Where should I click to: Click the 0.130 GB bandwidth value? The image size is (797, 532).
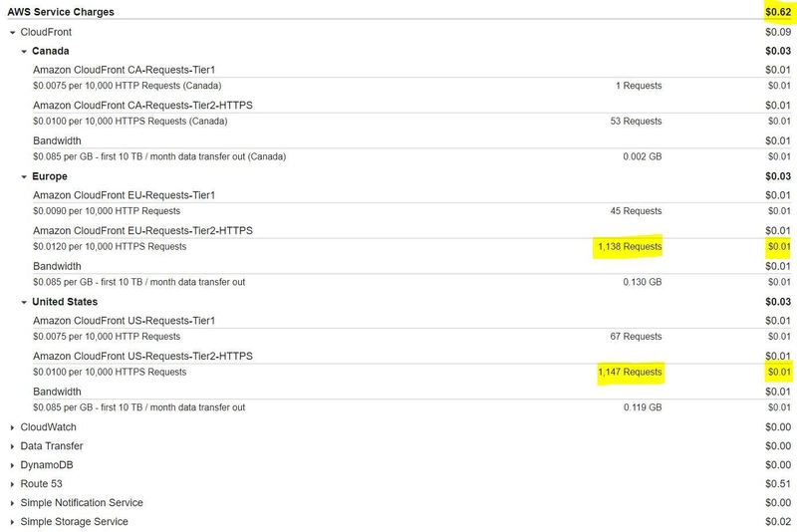643,282
